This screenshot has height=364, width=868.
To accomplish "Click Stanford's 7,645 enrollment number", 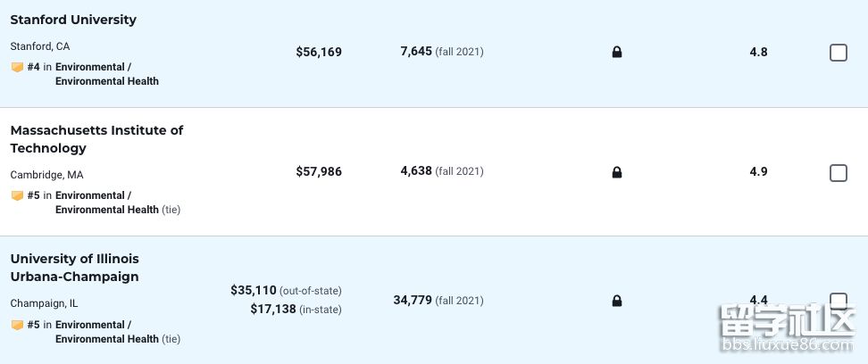I will pyautogui.click(x=416, y=52).
